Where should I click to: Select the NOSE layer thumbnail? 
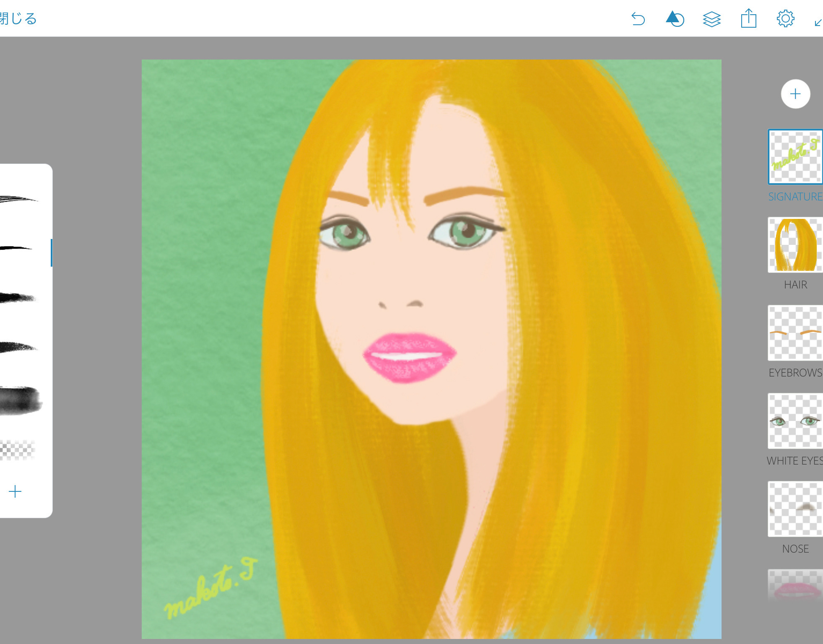click(795, 509)
